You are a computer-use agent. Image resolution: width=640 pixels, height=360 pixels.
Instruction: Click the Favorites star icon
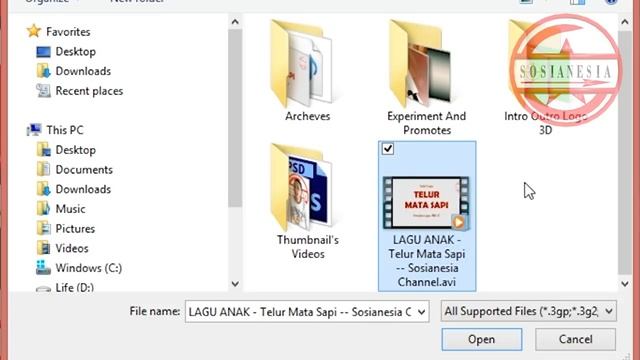[33, 31]
